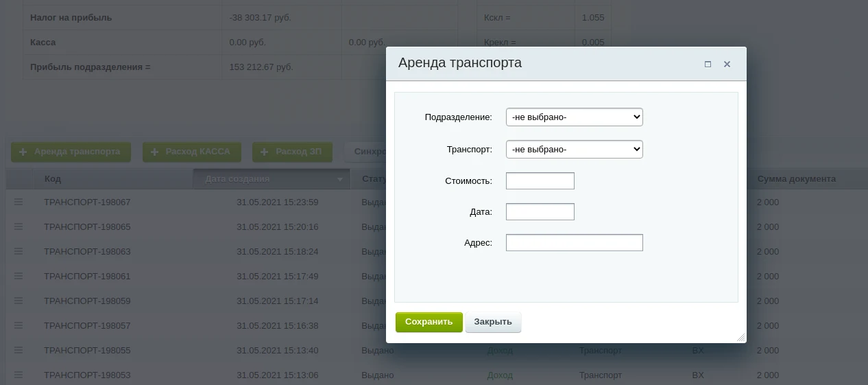Click the Прибыль подразделения = label
The width and height of the screenshot is (868, 385).
[x=90, y=67]
